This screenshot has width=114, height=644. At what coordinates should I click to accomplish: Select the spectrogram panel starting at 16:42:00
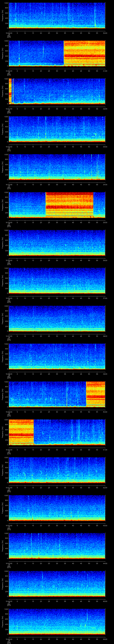(57, 508)
